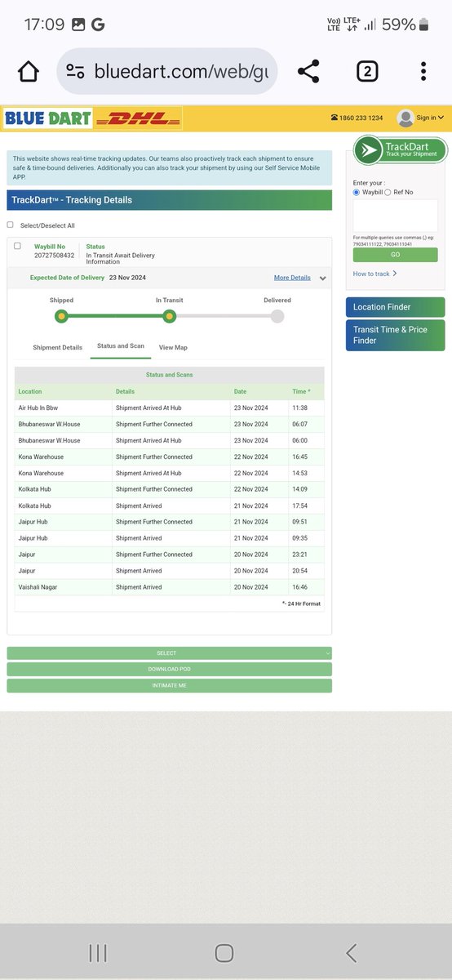Tap the gallery notification icon in status bar
This screenshot has height=980, width=452.
(x=79, y=24)
